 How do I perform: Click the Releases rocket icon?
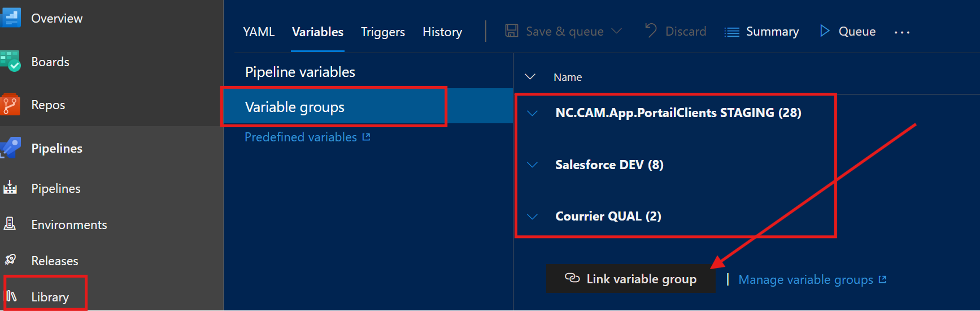click(10, 260)
